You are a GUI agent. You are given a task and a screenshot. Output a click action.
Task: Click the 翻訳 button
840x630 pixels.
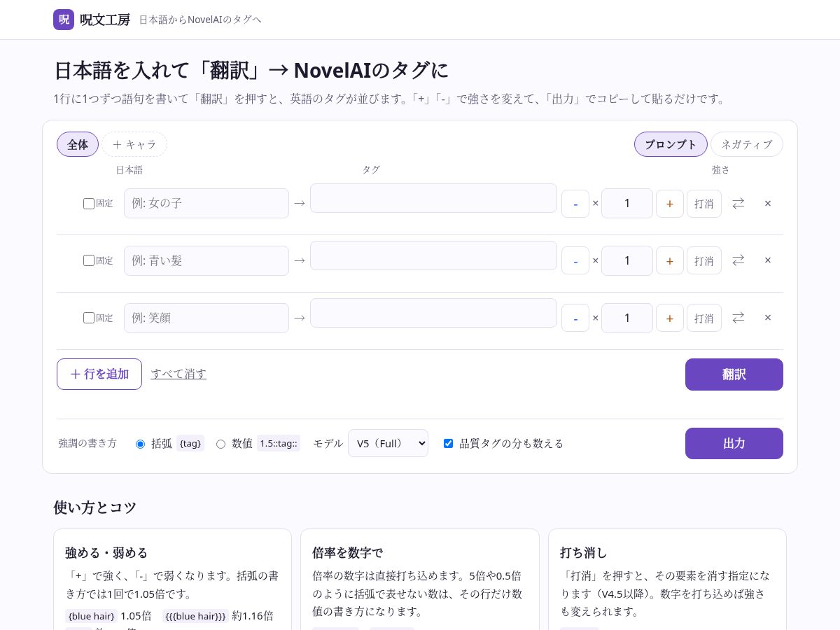click(x=734, y=374)
